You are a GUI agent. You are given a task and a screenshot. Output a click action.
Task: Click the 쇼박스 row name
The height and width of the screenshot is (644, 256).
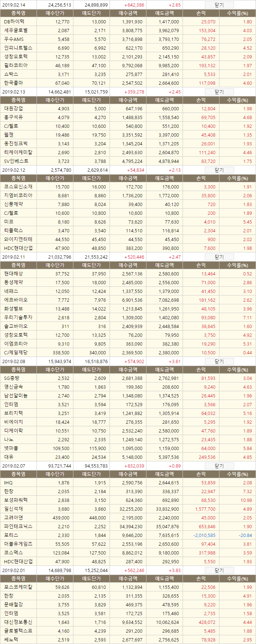tap(11, 75)
